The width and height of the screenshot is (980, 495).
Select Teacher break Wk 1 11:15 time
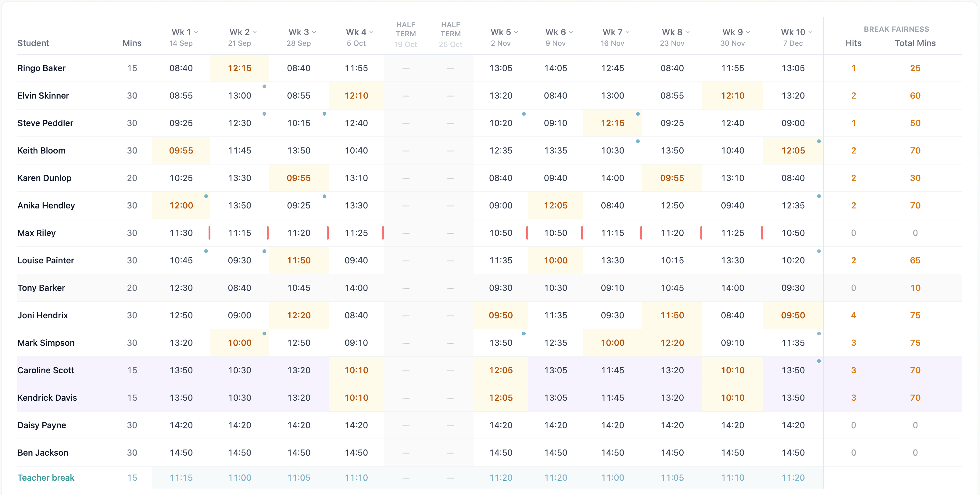click(x=181, y=478)
